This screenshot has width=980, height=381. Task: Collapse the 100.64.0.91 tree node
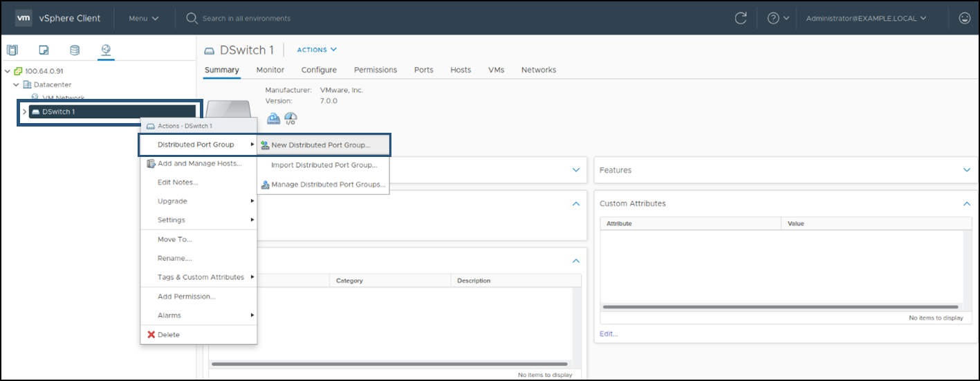coord(8,71)
